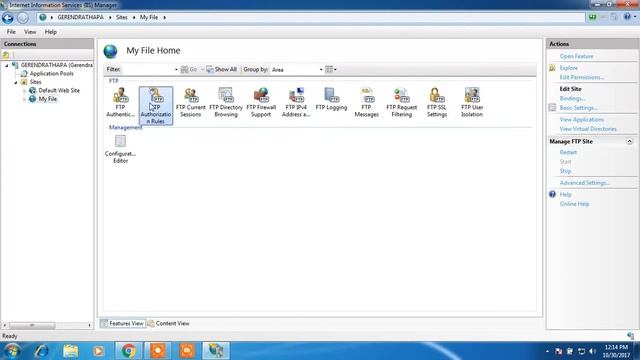Click the Filter input field

tap(147, 70)
